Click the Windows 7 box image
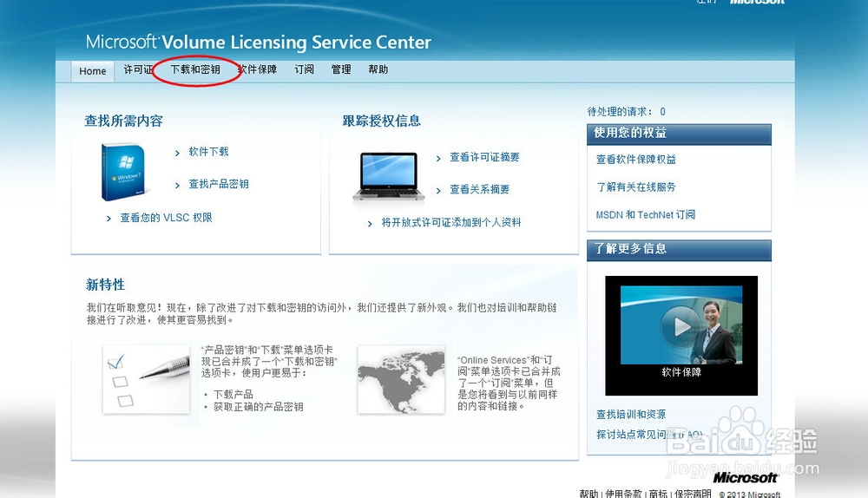The width and height of the screenshot is (868, 498). 123,172
